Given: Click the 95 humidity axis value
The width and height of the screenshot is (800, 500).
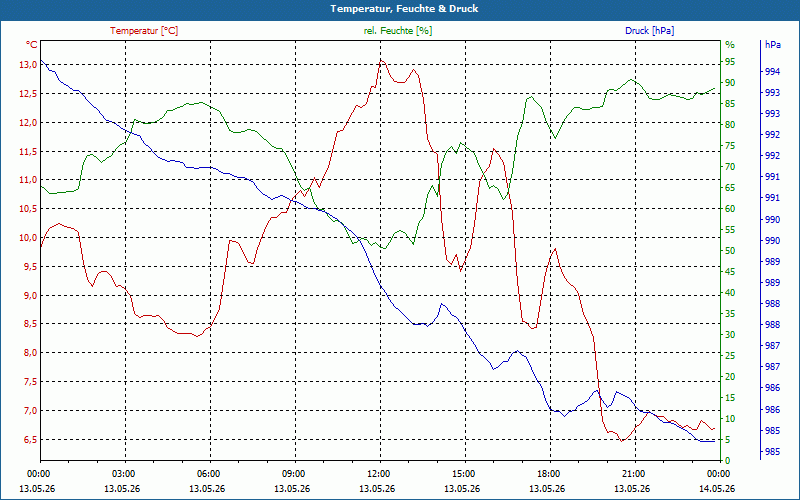Looking at the screenshot, I should point(730,62).
